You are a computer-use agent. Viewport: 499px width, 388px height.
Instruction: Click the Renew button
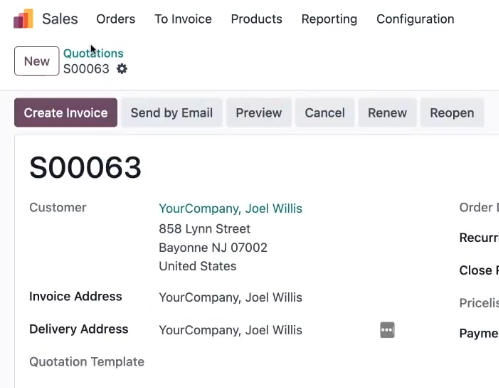(x=387, y=113)
